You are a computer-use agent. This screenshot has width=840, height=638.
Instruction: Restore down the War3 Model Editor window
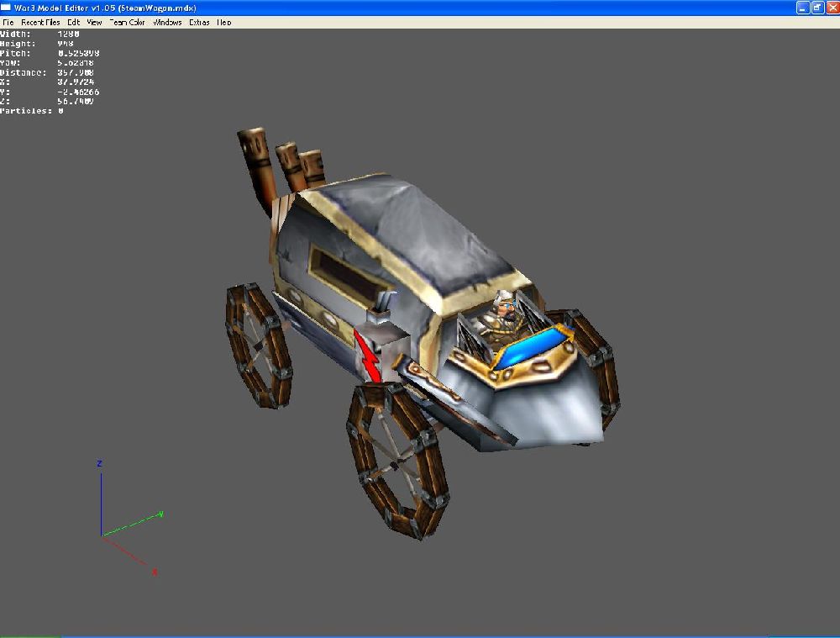[x=817, y=8]
